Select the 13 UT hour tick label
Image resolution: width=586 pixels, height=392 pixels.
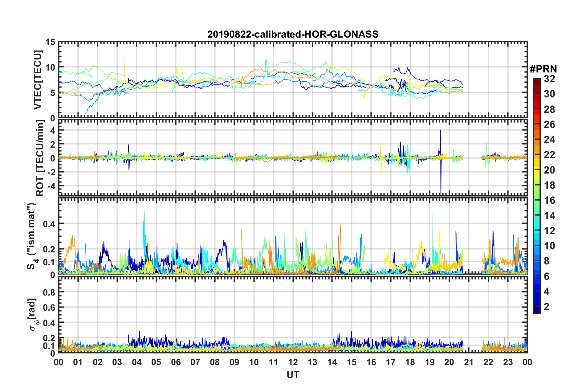coord(312,362)
